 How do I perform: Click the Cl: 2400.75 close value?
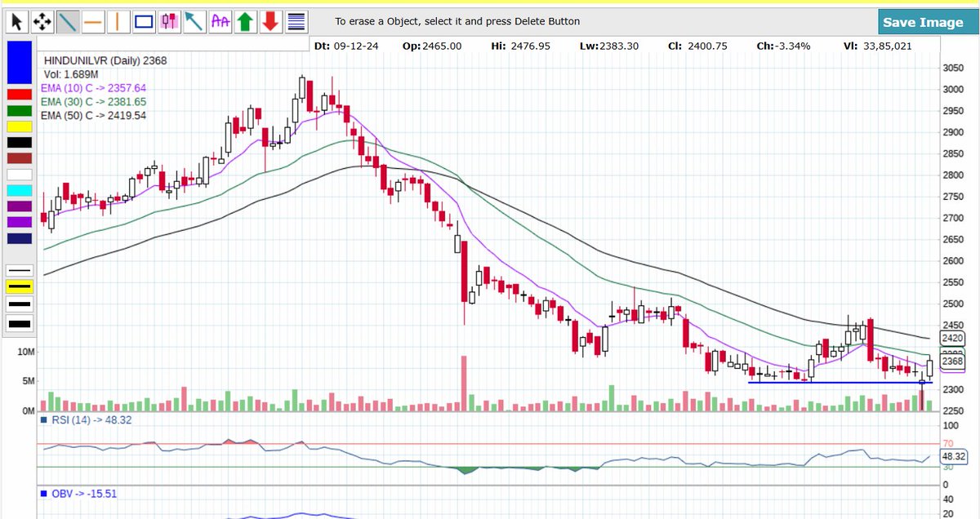click(697, 47)
